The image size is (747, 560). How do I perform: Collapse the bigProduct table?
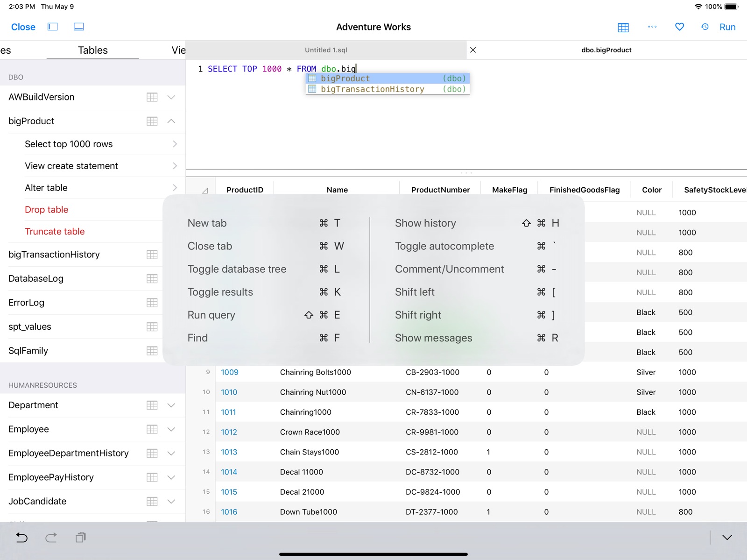point(171,121)
